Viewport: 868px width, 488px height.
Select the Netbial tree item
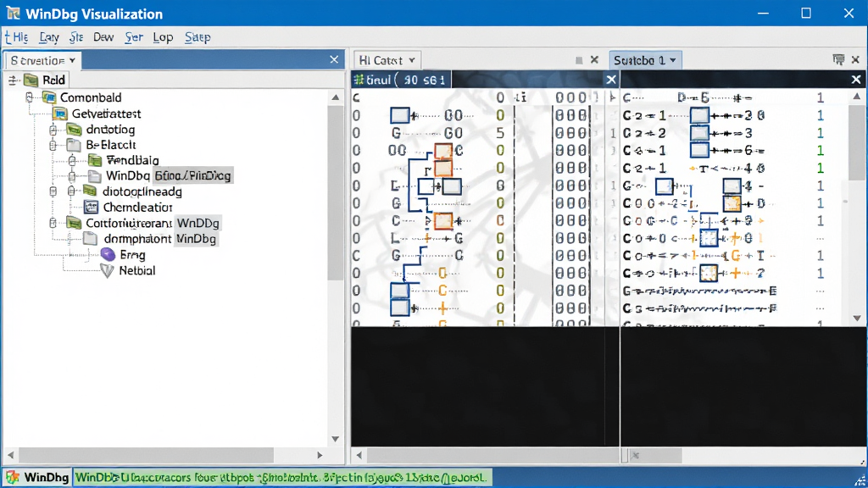coord(137,270)
